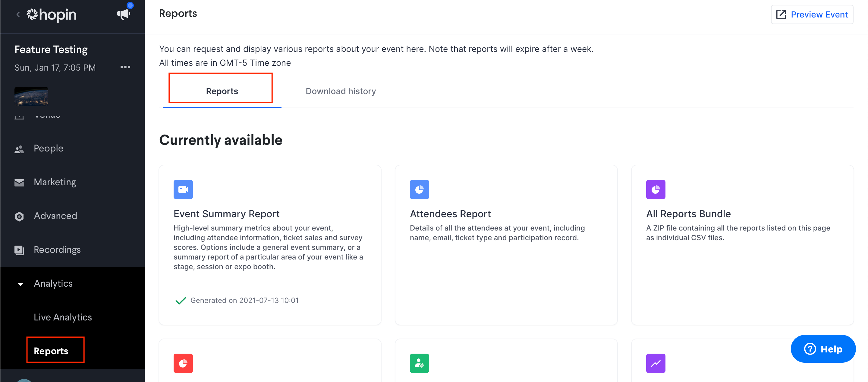Switch to the Download history tab
This screenshot has width=868, height=382.
[x=341, y=91]
